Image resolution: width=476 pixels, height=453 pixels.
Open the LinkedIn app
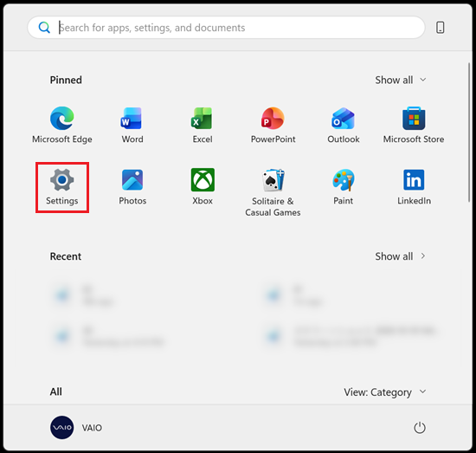coord(414,187)
